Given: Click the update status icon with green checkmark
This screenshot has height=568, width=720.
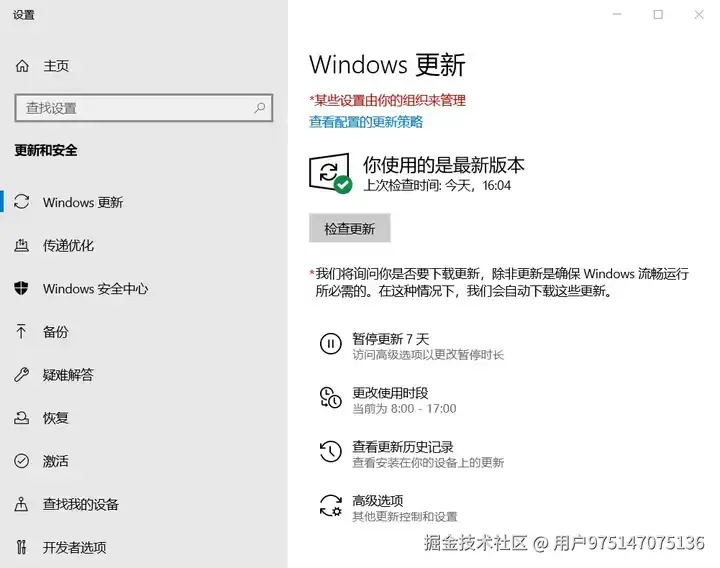Looking at the screenshot, I should [331, 173].
